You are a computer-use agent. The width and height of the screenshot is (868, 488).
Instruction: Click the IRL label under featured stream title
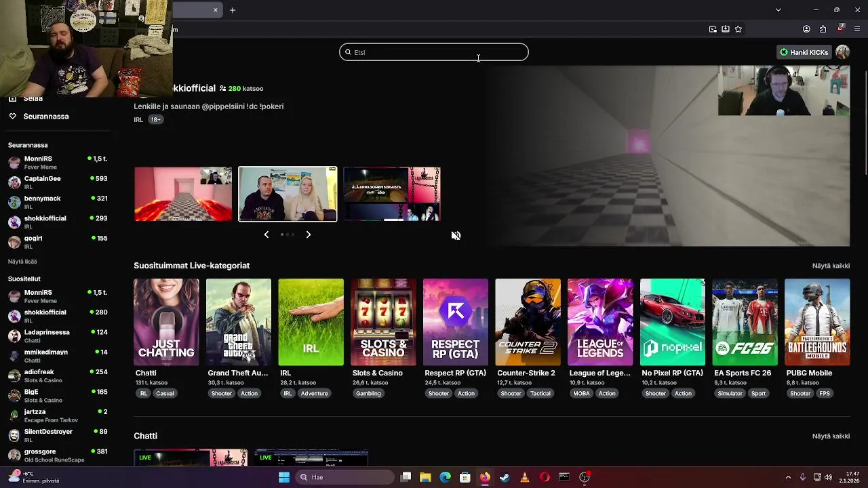pos(138,120)
